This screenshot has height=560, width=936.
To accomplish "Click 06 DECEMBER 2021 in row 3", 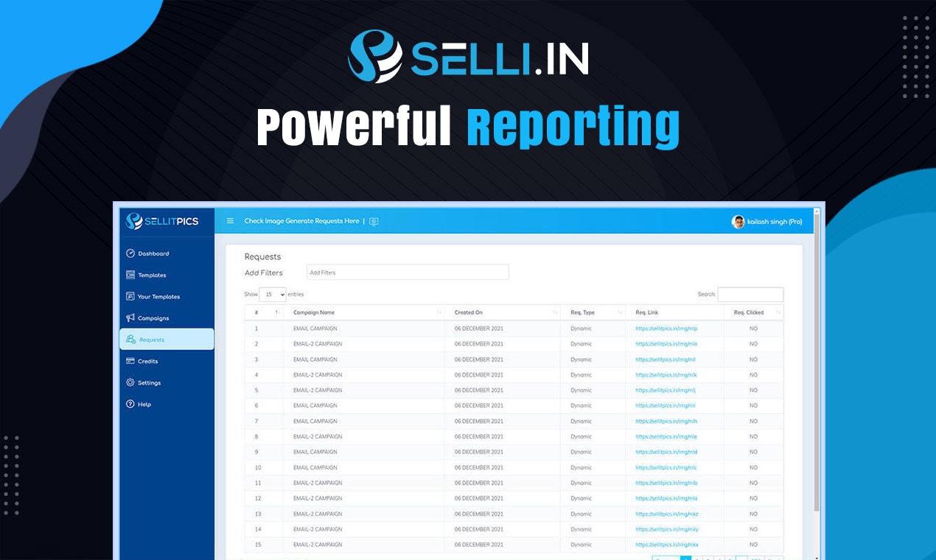I will [x=479, y=360].
